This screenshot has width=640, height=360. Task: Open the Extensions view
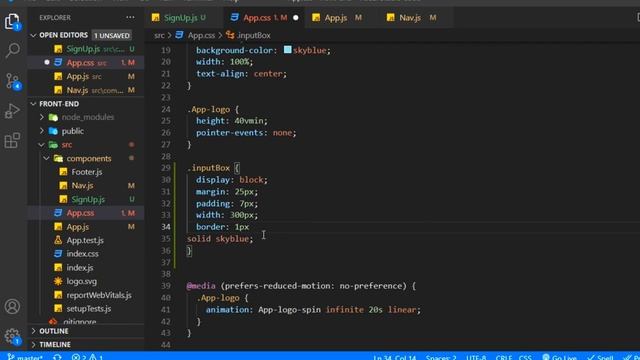tap(12, 140)
